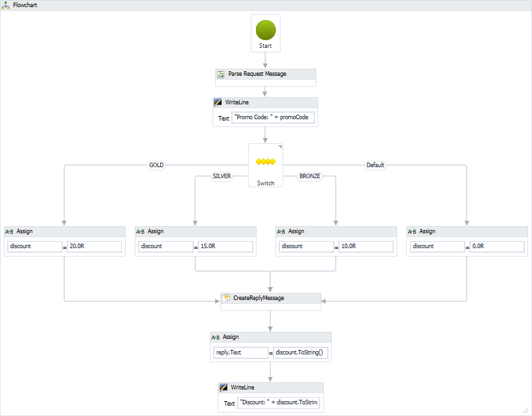Image resolution: width=532 pixels, height=416 pixels.
Task: Click the Parse Request Message activity icon
Action: coord(220,73)
